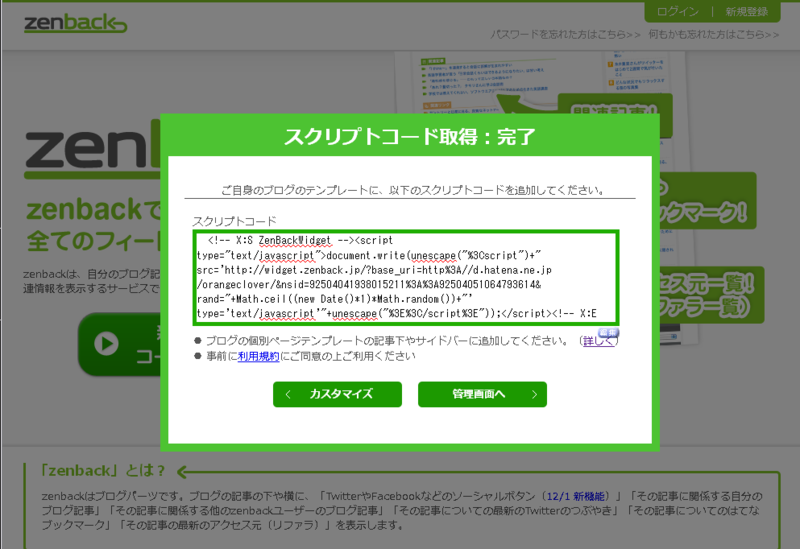Click the preview thumbnail behind the dialog
This screenshot has height=549, width=800.
(541, 82)
